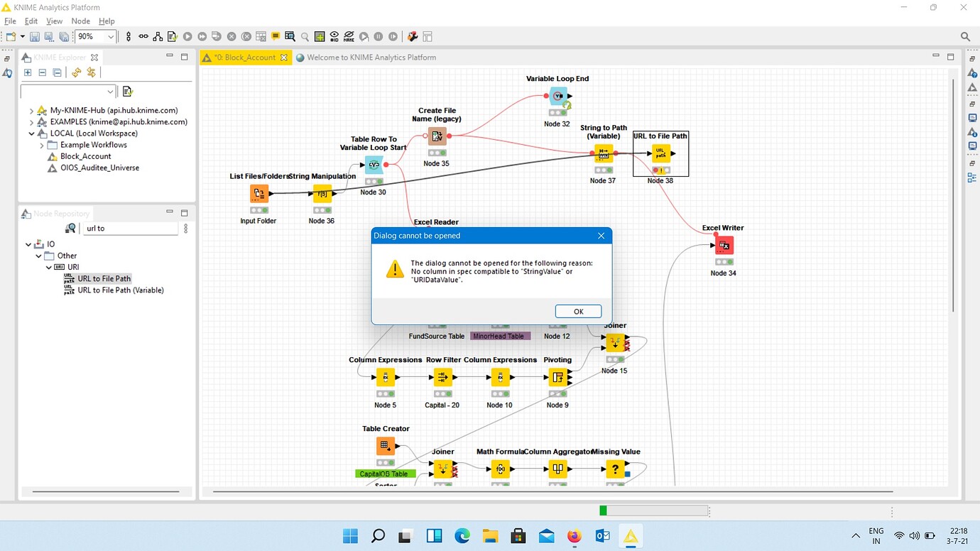This screenshot has width=980, height=551.
Task: Toggle node ID display with the #ID eye icon
Action: (x=334, y=36)
